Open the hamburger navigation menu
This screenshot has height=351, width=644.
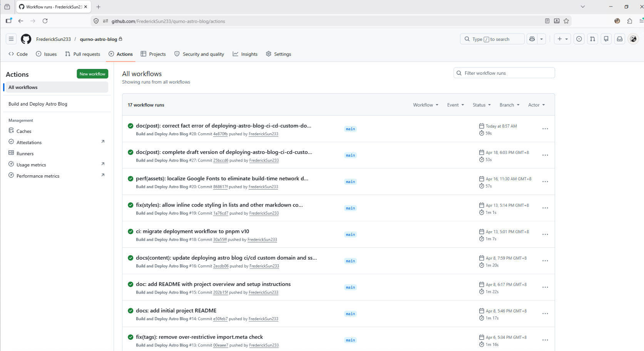tap(11, 39)
